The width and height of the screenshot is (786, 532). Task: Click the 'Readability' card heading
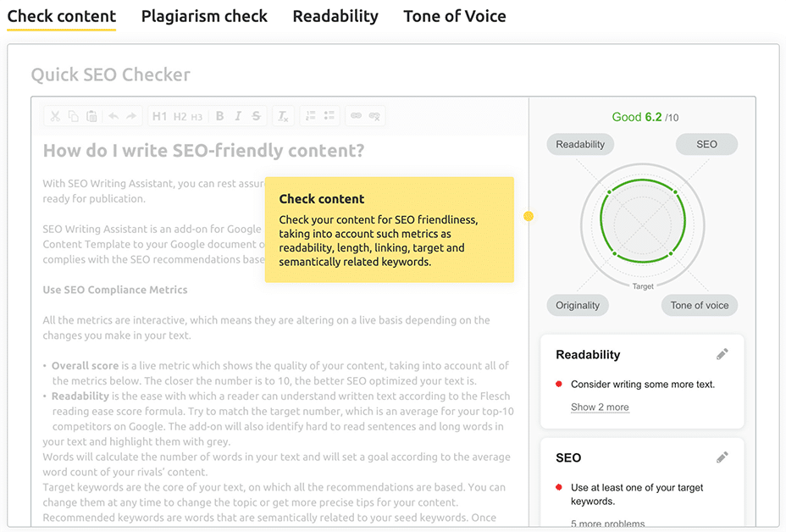tap(588, 355)
